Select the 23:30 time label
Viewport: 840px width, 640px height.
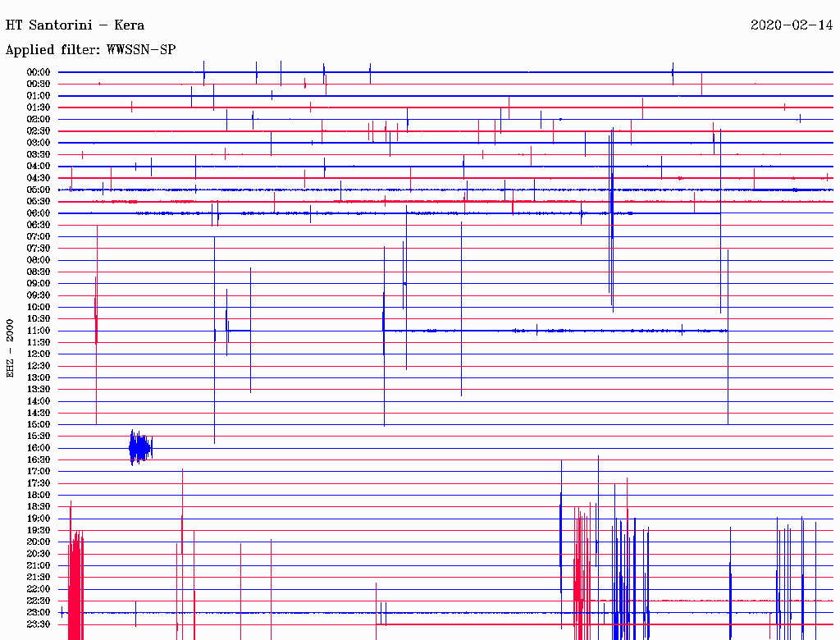point(39,624)
